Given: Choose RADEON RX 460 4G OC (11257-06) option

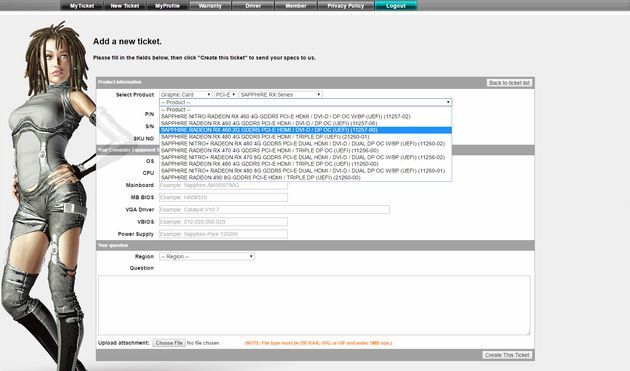Looking at the screenshot, I should (x=305, y=123).
